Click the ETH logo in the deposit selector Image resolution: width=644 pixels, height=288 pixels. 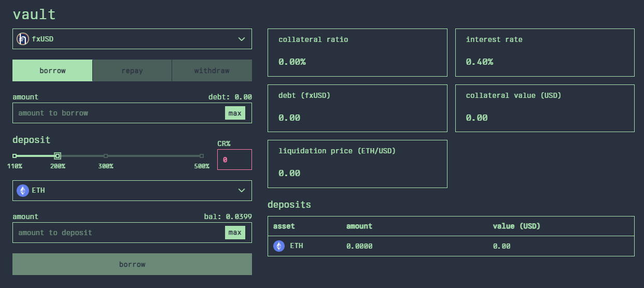click(22, 191)
